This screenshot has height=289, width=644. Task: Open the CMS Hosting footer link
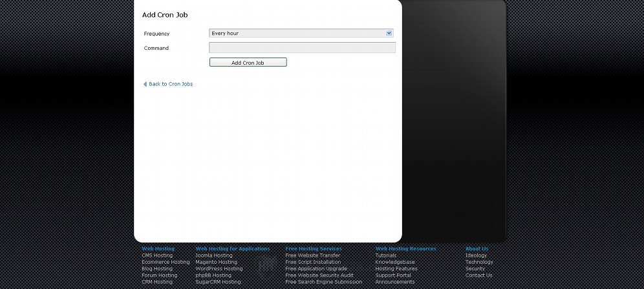pos(157,255)
